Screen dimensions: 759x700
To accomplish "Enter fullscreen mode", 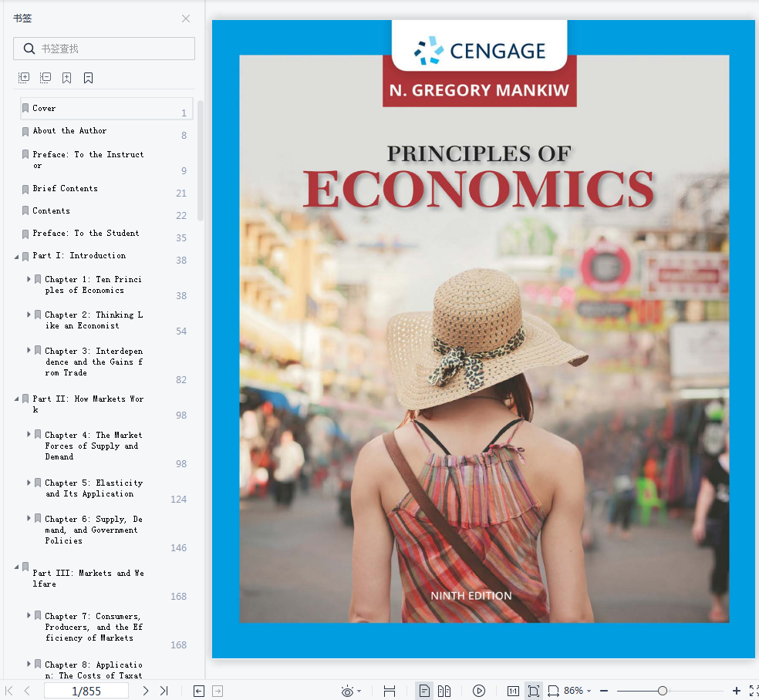I will [x=754, y=691].
